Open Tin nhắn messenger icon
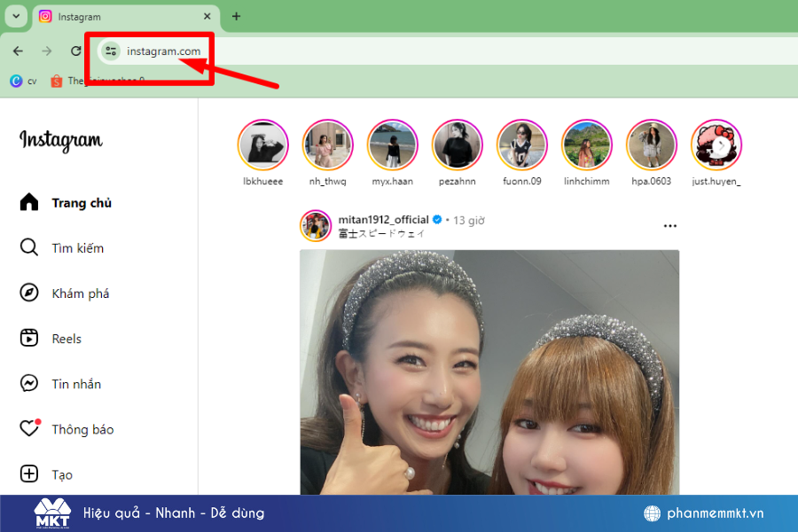The height and width of the screenshot is (532, 798). point(29,383)
